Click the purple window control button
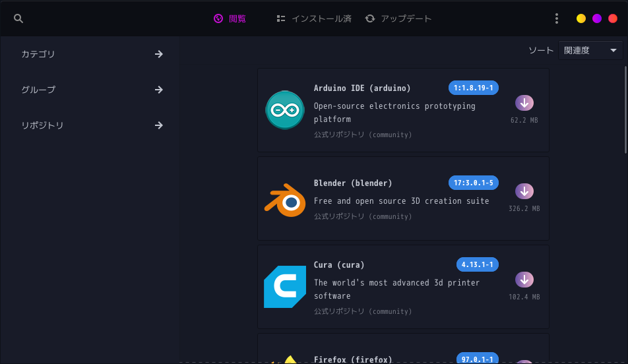 click(x=597, y=18)
